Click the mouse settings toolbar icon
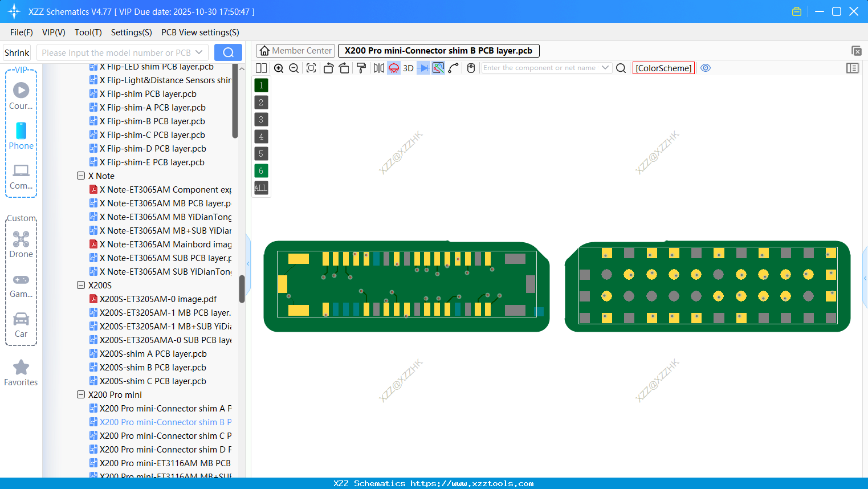Screen dimensions: 868x489 coord(470,68)
